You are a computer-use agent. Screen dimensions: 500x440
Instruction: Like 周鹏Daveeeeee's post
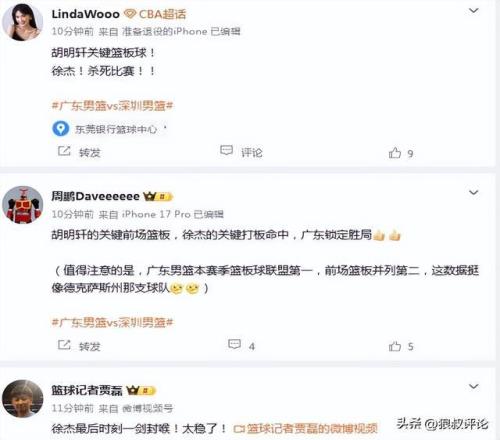point(395,346)
